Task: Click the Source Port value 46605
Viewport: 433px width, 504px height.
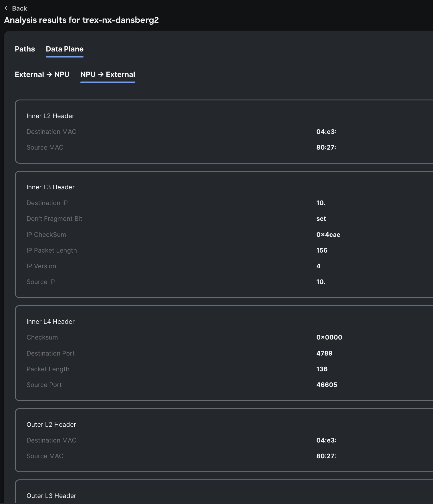Action: click(327, 385)
